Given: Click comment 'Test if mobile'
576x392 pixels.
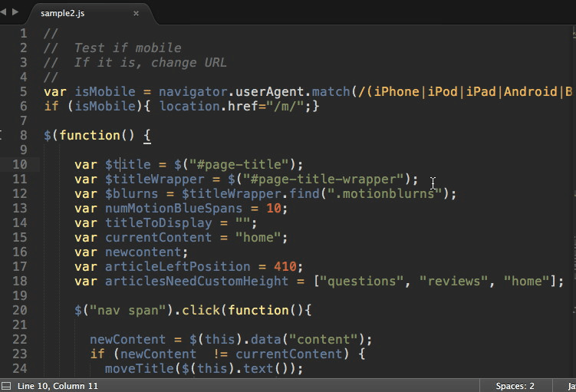Looking at the screenshot, I should (x=128, y=48).
